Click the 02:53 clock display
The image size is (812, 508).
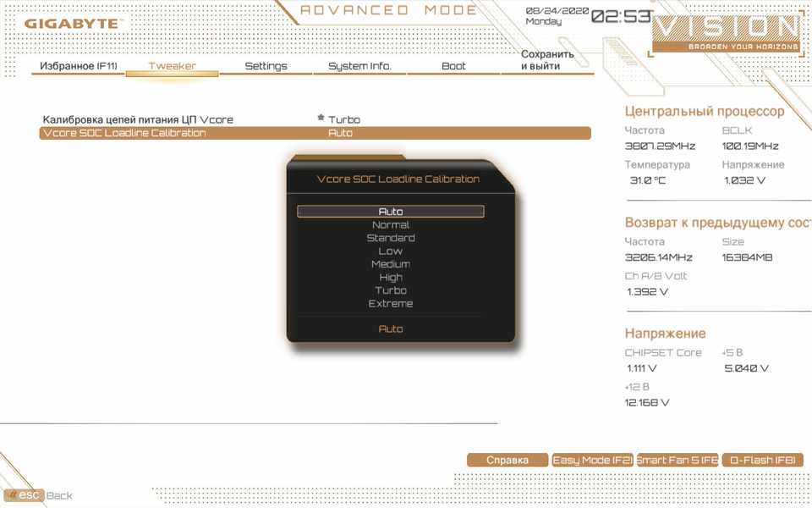(620, 16)
